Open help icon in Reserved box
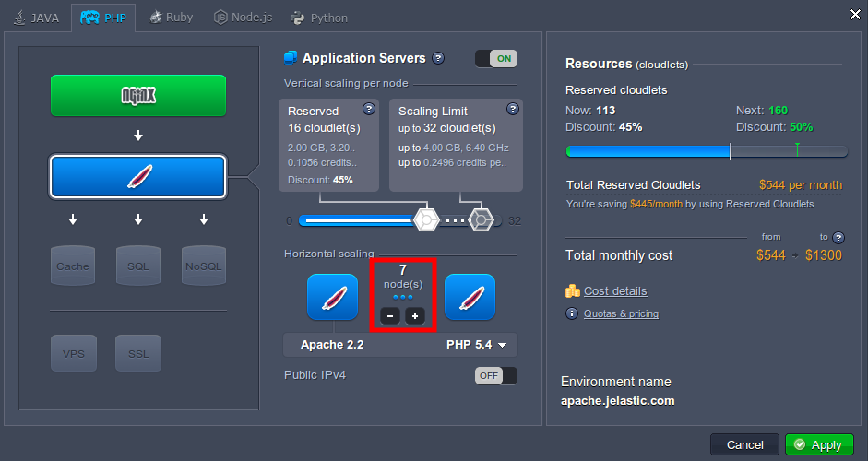 [x=369, y=109]
